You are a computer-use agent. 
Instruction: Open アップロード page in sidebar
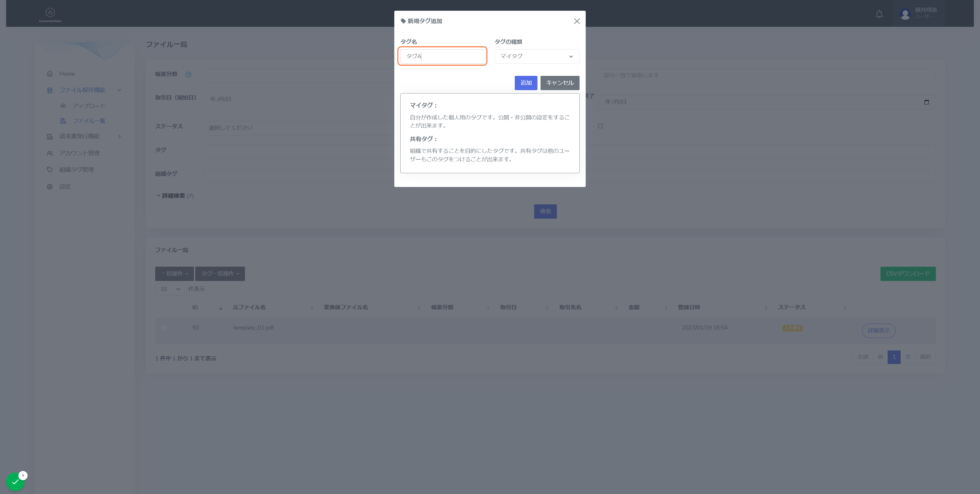coord(89,106)
